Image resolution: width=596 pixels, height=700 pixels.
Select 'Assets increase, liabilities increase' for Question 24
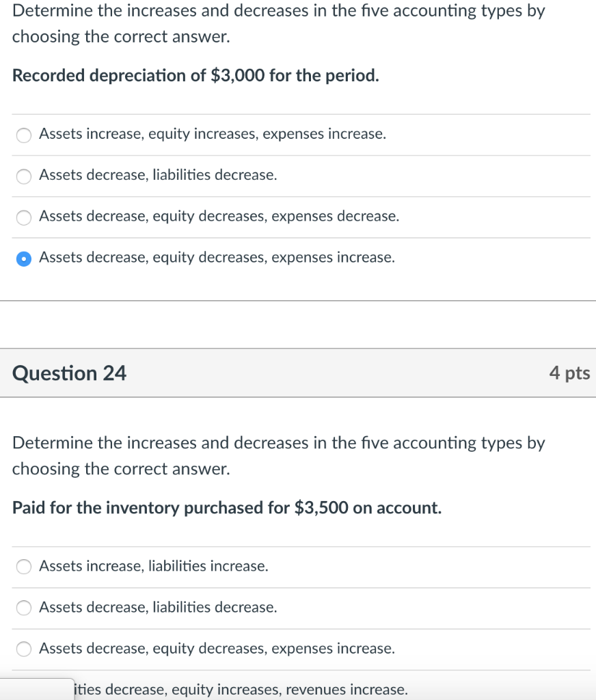pyautogui.click(x=23, y=566)
